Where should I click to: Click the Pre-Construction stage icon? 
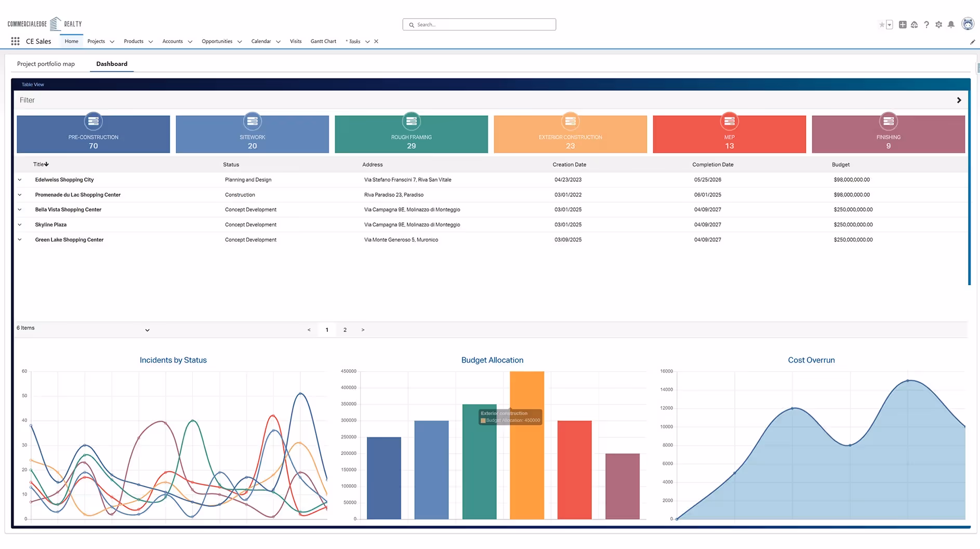pos(94,121)
